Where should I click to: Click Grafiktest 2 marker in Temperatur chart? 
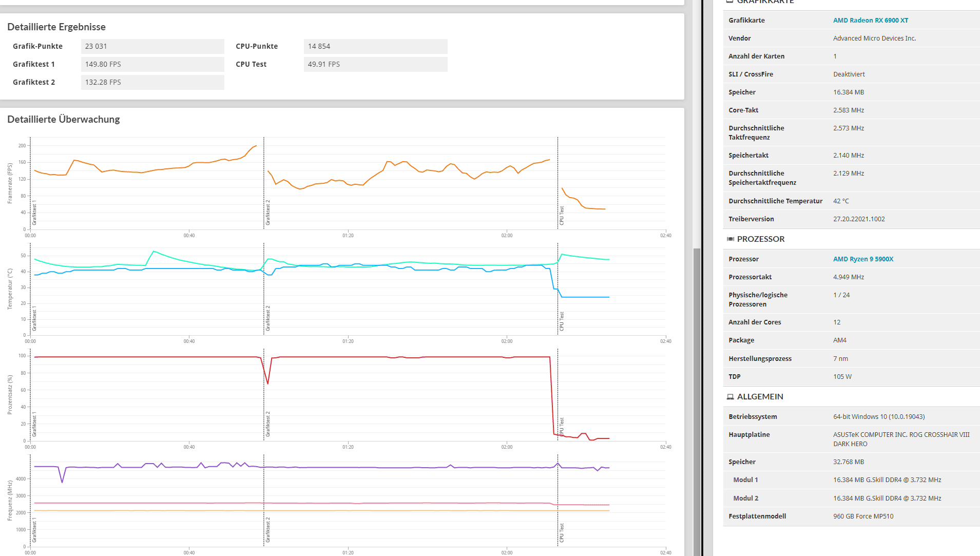pyautogui.click(x=267, y=318)
